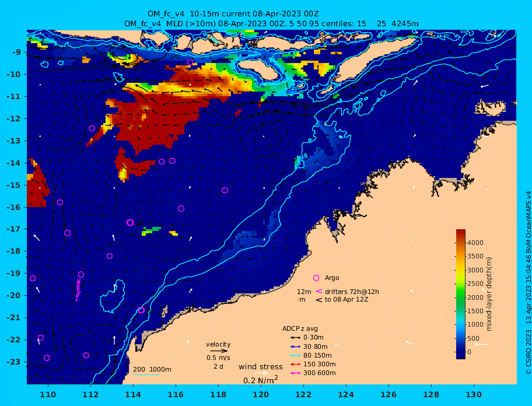Click the 'to 08 Apr 12Z' legend text

346,299
